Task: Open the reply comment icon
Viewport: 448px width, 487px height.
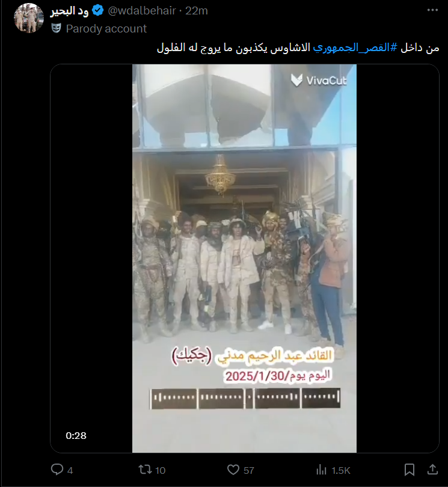Action: (x=57, y=470)
